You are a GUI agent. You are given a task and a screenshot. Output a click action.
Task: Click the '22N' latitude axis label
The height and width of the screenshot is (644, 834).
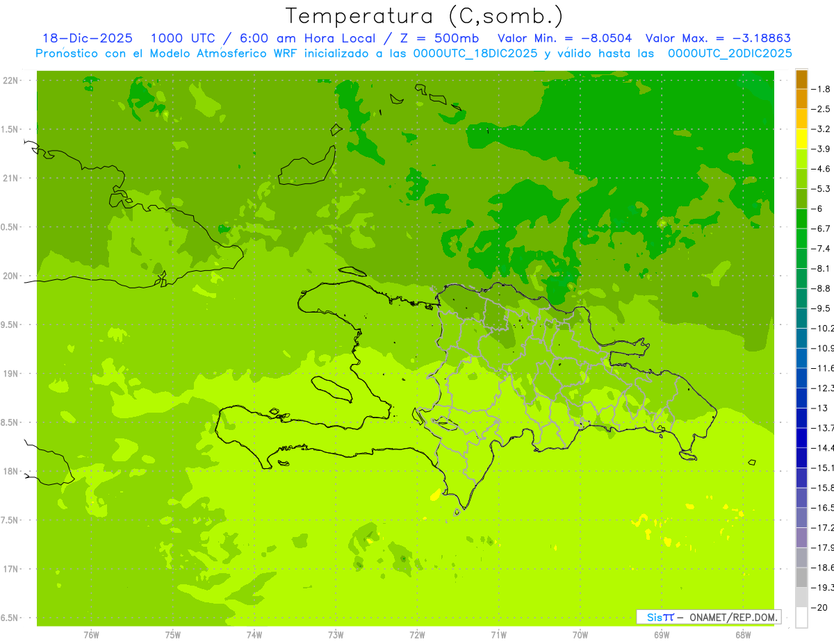coord(11,81)
